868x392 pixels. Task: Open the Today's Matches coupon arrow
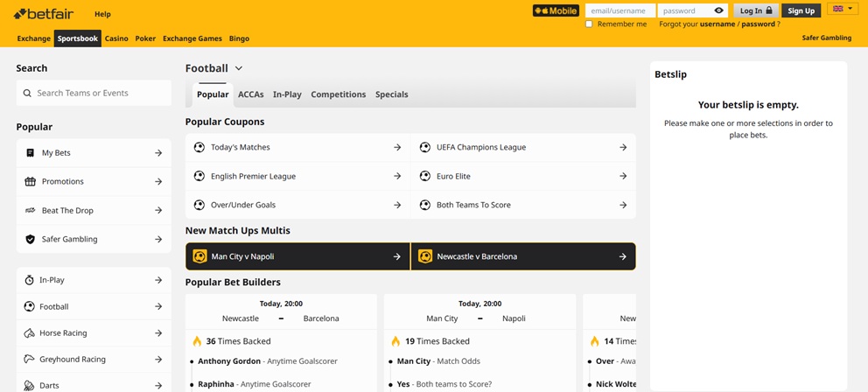(396, 148)
